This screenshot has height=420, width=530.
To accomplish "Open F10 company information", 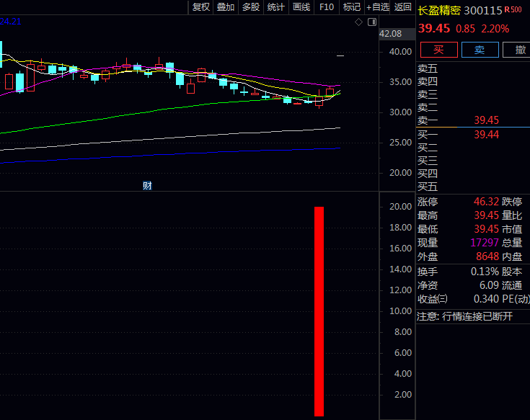I will click(327, 7).
